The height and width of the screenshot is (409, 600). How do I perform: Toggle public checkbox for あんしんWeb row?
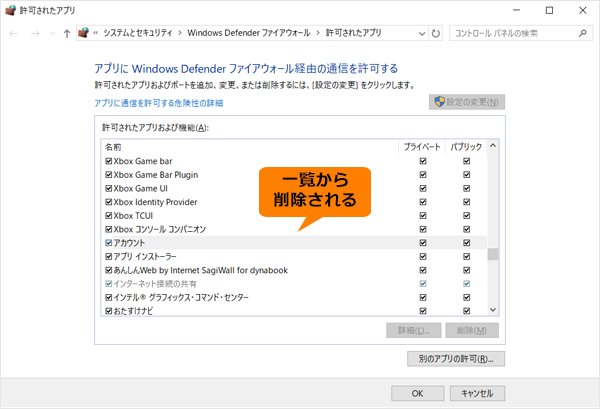click(x=466, y=270)
